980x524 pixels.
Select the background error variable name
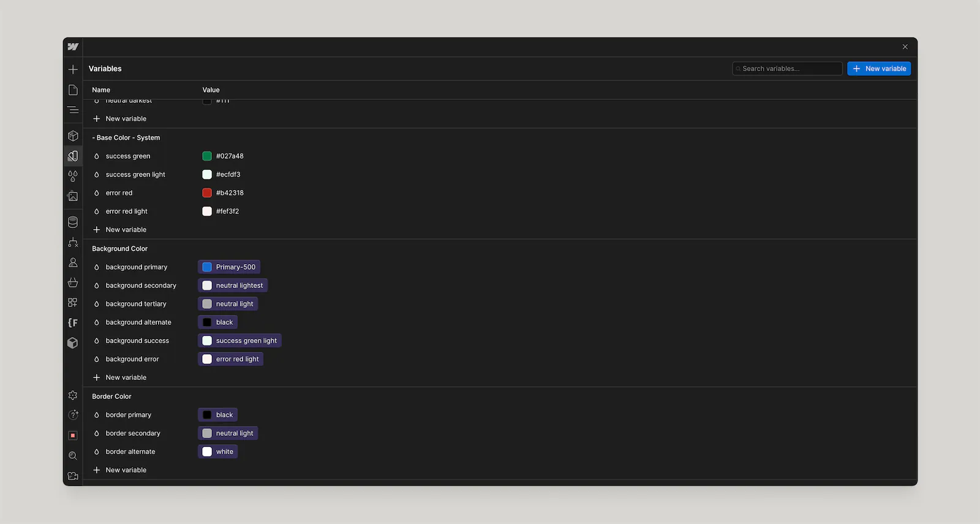pos(132,359)
